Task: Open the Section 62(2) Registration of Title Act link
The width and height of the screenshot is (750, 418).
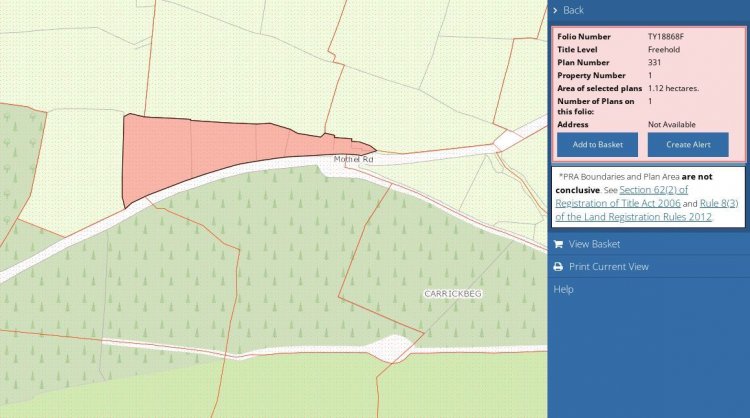Action: coord(650,195)
